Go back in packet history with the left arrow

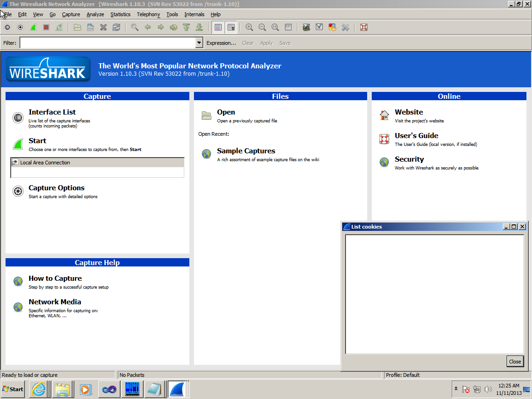[x=148, y=28]
